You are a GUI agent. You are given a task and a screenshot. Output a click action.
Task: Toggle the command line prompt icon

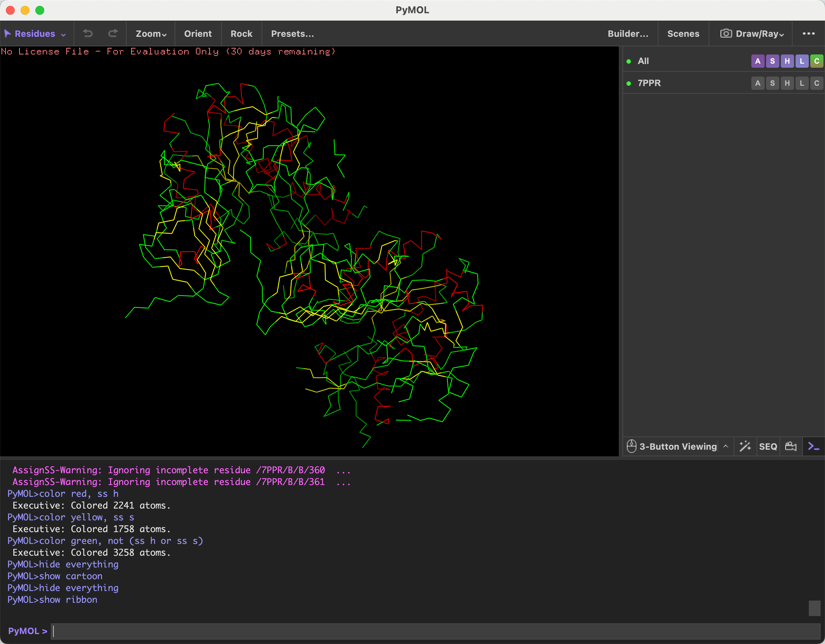click(x=813, y=446)
